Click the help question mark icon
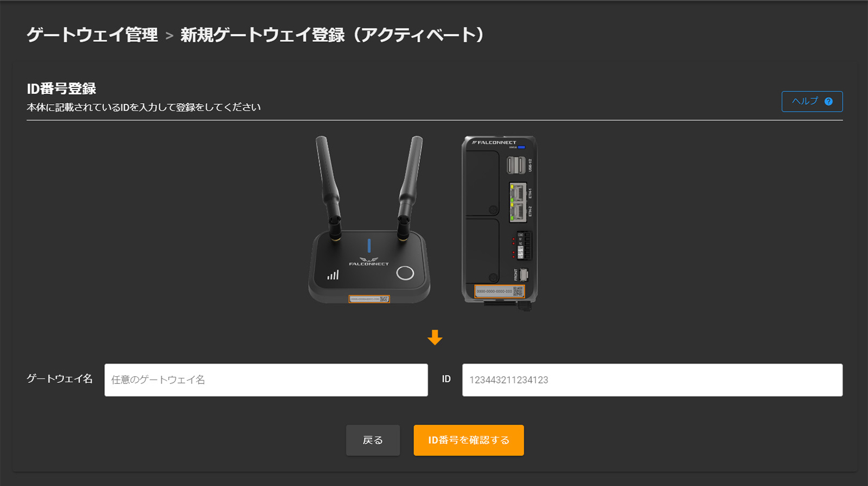 pos(828,102)
